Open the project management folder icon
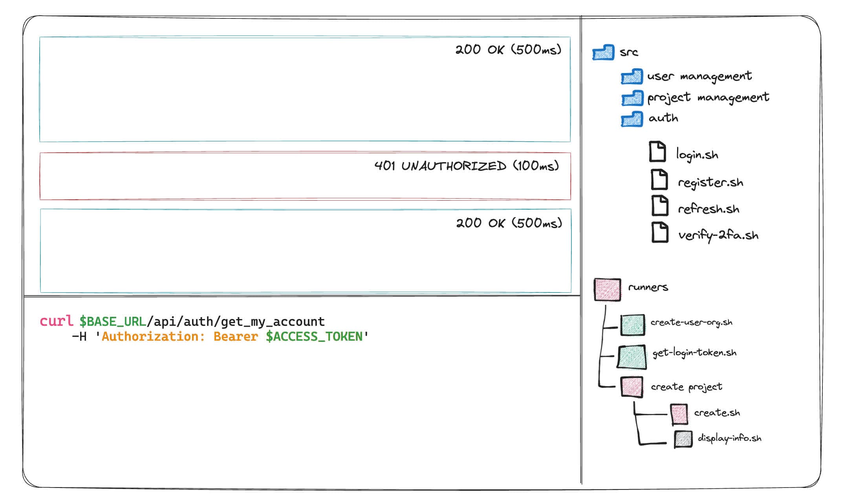842x504 pixels. 632,98
